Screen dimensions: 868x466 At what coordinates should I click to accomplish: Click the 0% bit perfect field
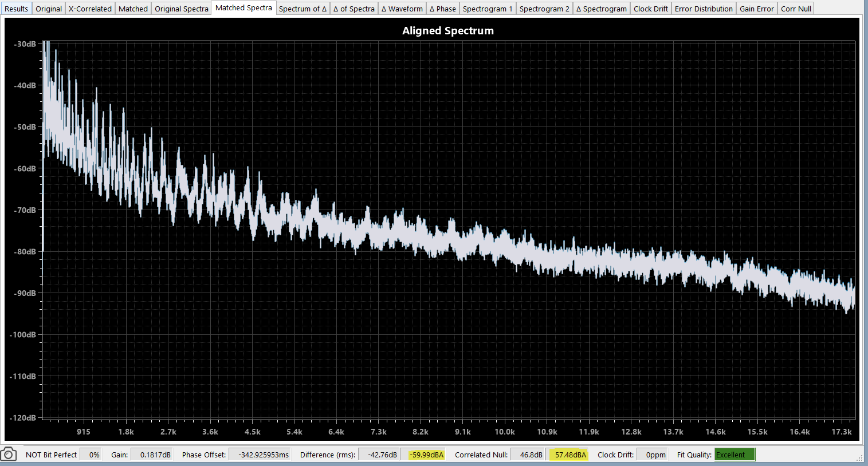click(x=91, y=455)
